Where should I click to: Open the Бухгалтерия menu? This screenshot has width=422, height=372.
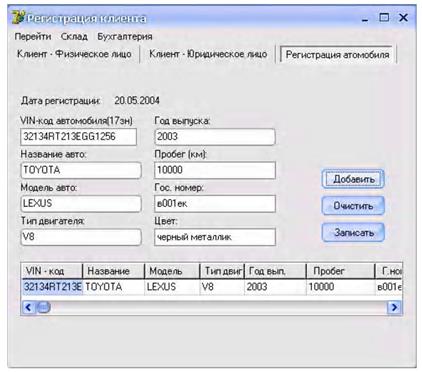click(125, 36)
